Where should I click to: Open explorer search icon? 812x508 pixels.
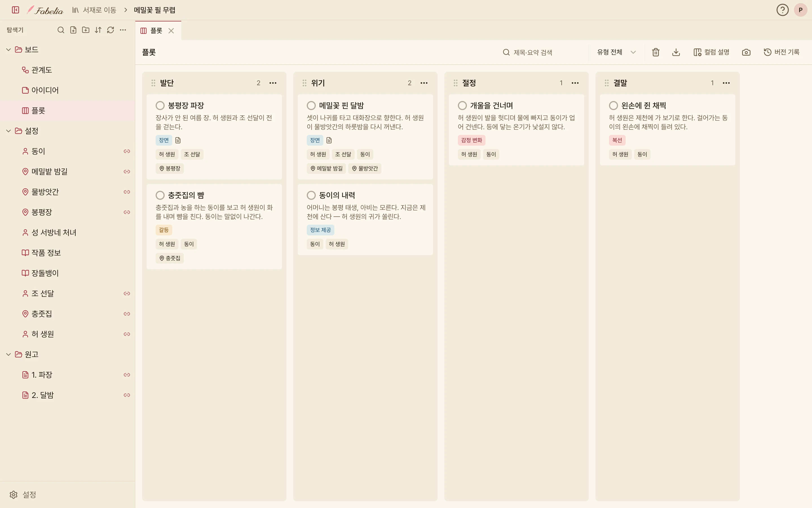[x=61, y=30]
